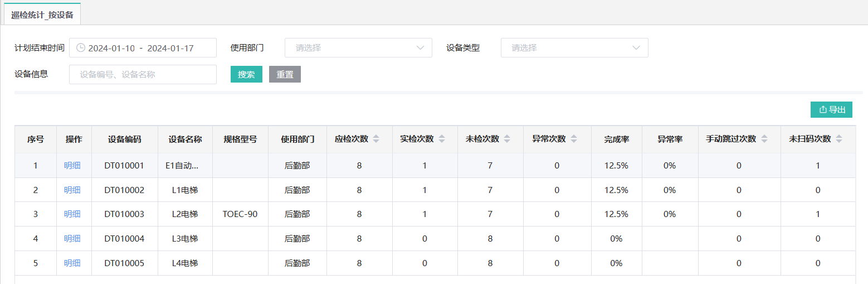This screenshot has height=284, width=868.
Task: Click the 搜索 button
Action: click(246, 74)
